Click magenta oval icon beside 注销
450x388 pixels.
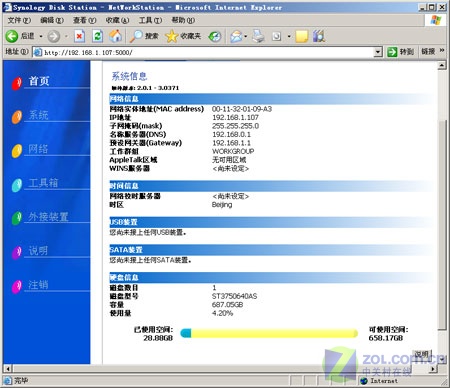click(17, 286)
